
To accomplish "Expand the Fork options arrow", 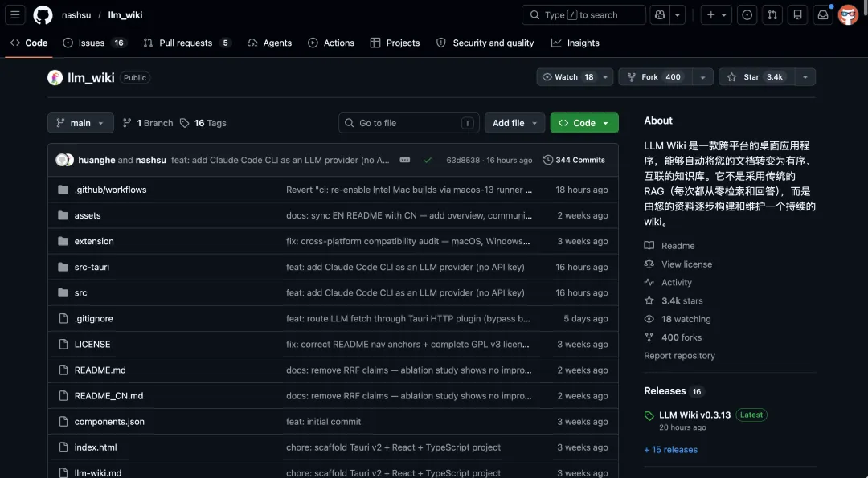I will tap(702, 77).
